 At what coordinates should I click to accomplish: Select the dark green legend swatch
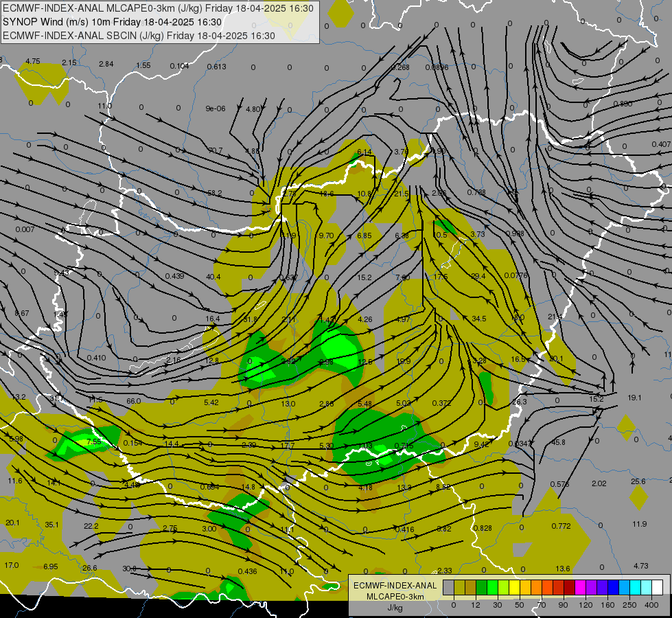point(482,587)
